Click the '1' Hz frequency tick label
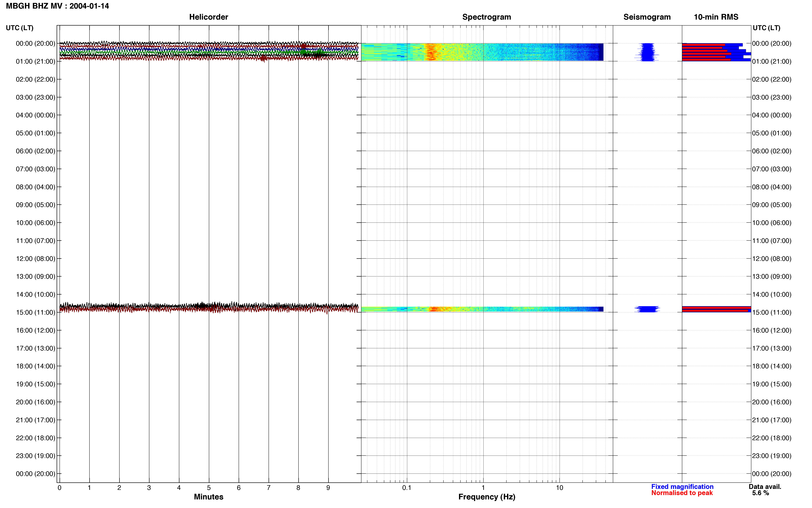 click(x=483, y=488)
